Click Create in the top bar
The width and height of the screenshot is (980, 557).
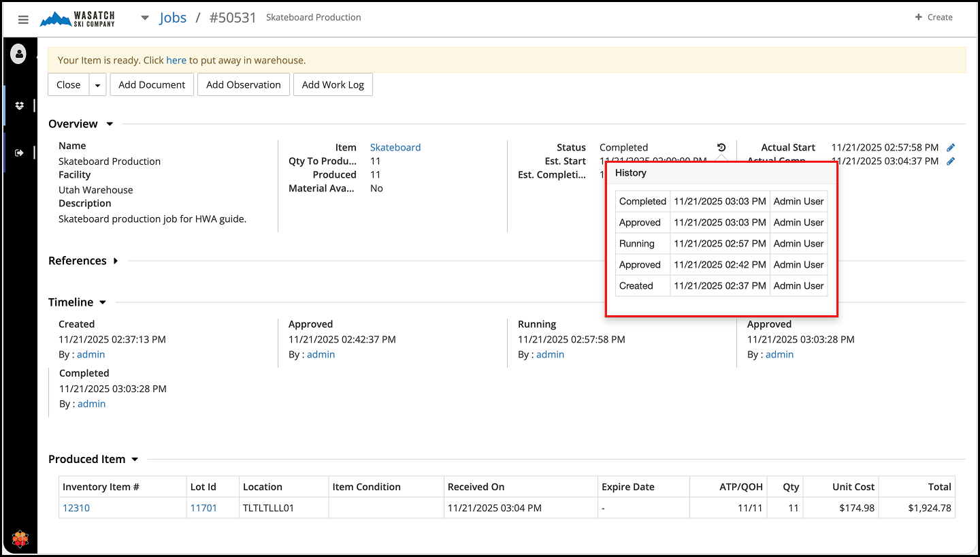tap(933, 17)
